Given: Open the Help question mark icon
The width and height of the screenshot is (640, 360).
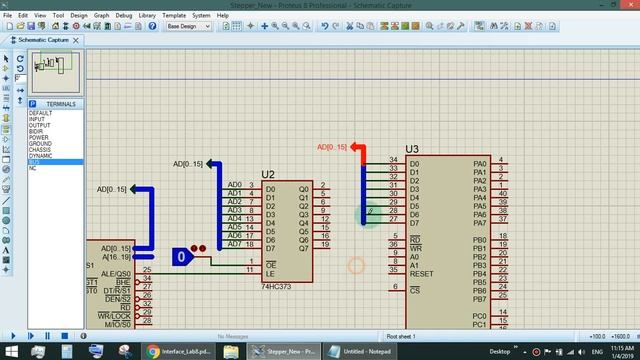Looking at the screenshot, I should click(152, 26).
